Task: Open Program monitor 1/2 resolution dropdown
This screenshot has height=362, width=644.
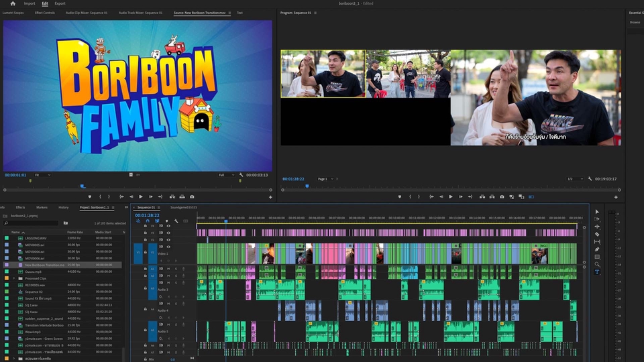Action: pos(575,179)
